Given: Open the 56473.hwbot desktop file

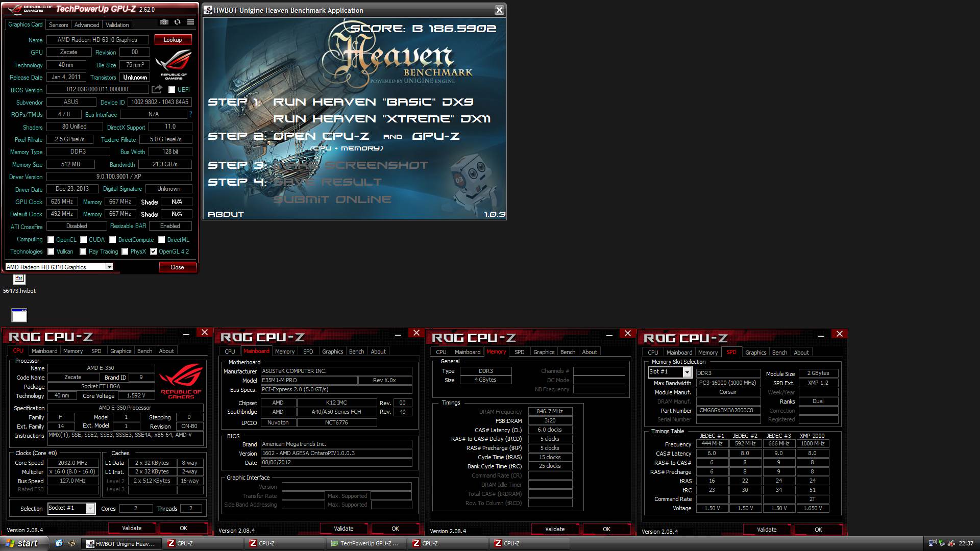Looking at the screenshot, I should click(x=19, y=284).
